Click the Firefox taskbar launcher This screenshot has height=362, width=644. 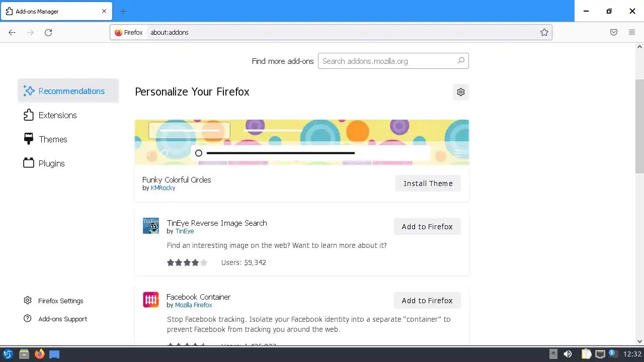[x=39, y=354]
